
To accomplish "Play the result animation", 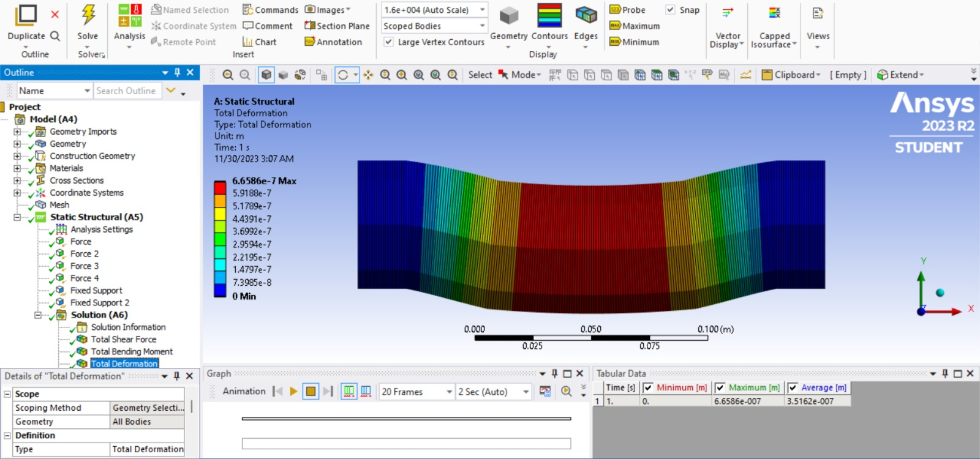I will 293,392.
